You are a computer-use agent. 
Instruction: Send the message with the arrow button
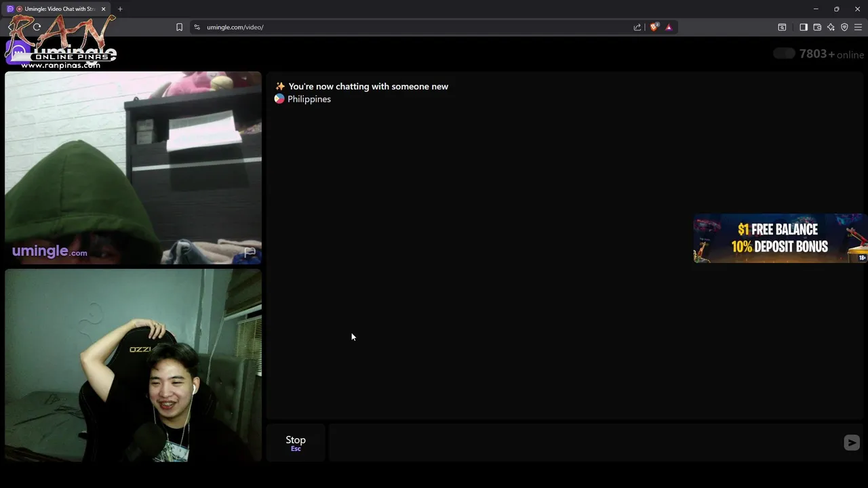pyautogui.click(x=852, y=443)
